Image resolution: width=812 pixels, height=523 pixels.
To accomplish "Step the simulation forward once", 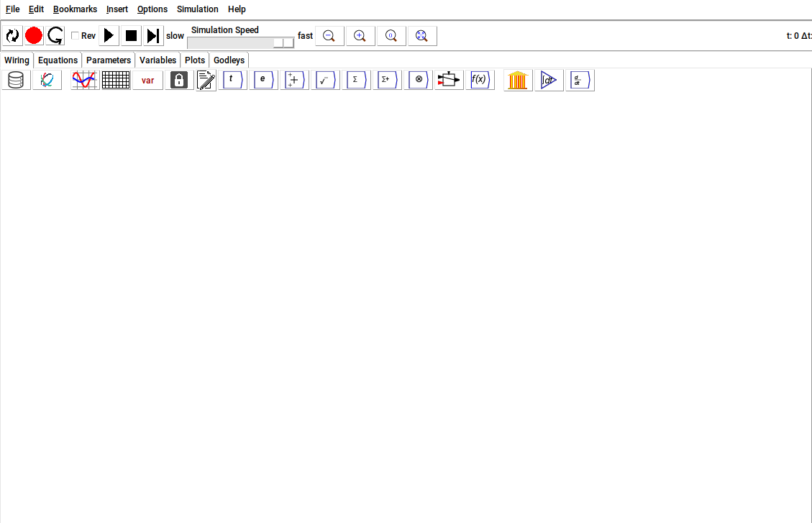I will click(153, 36).
